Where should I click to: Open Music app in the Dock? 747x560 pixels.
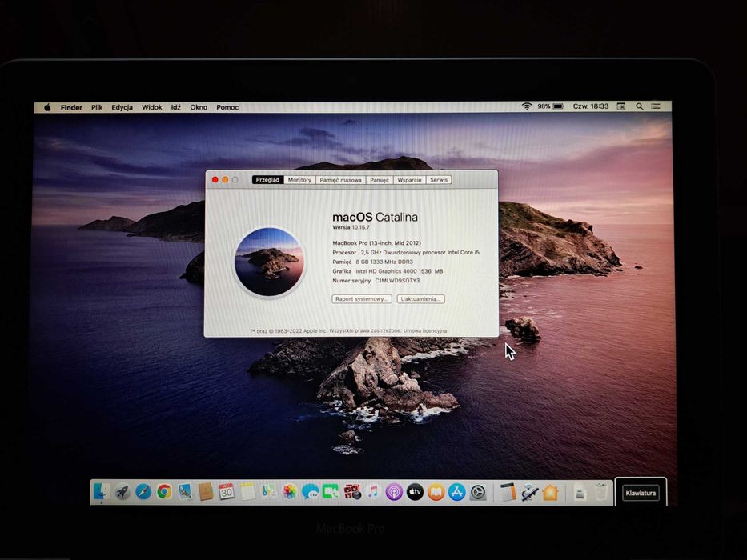click(373, 492)
